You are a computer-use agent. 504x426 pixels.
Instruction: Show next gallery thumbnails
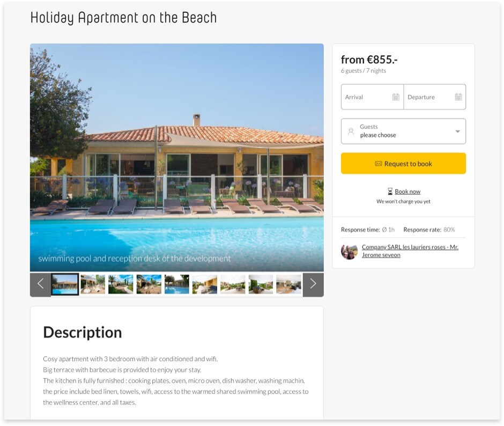[313, 284]
